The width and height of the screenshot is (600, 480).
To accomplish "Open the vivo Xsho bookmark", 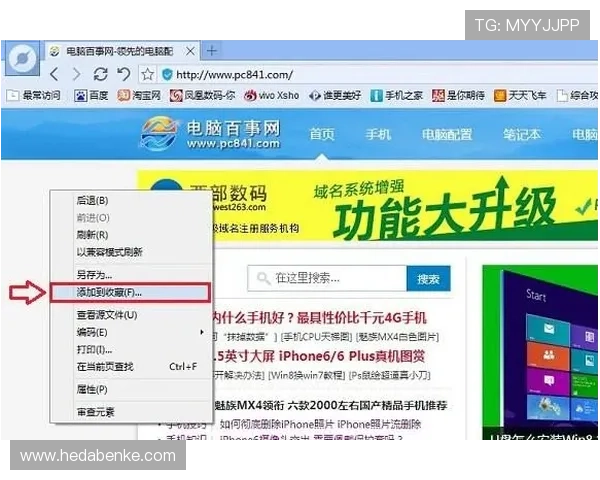I will pyautogui.click(x=272, y=95).
